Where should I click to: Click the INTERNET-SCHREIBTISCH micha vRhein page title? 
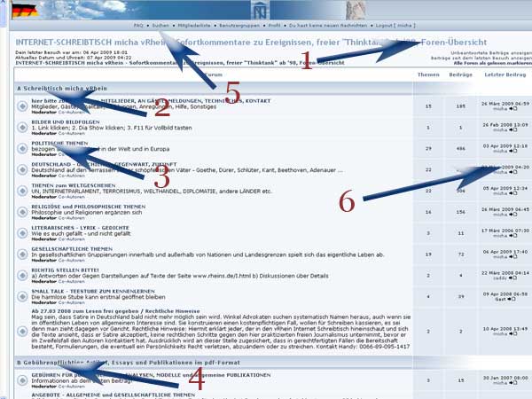pyautogui.click(x=251, y=43)
